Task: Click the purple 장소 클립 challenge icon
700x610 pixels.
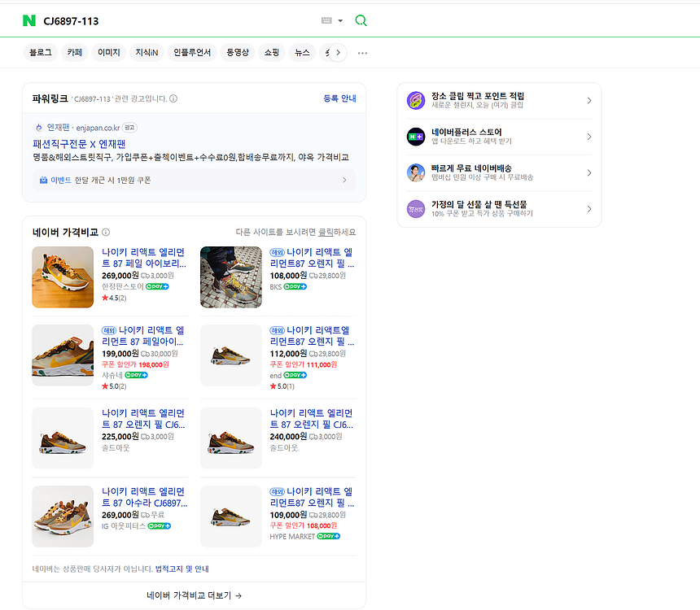Action: [416, 100]
